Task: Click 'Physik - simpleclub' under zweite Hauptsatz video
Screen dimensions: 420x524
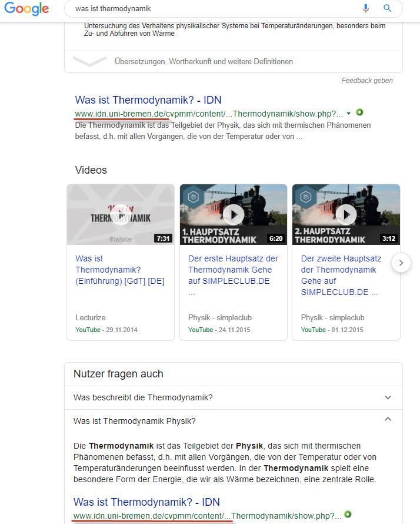Action: 333,317
